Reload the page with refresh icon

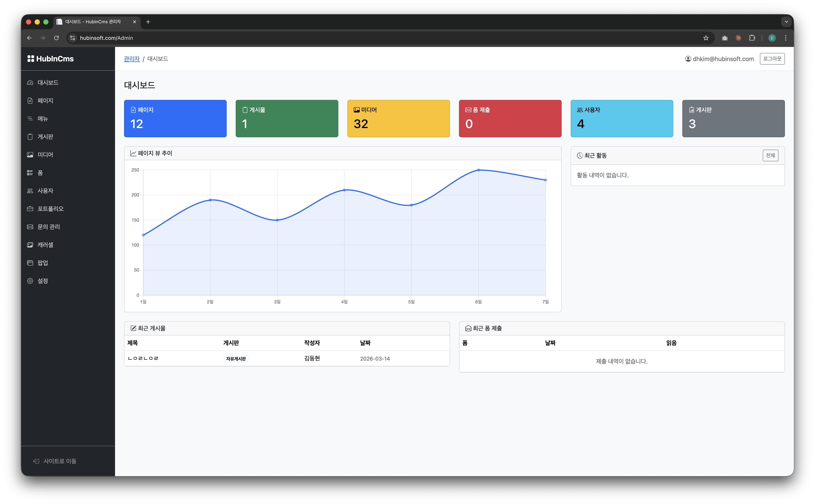(x=56, y=38)
